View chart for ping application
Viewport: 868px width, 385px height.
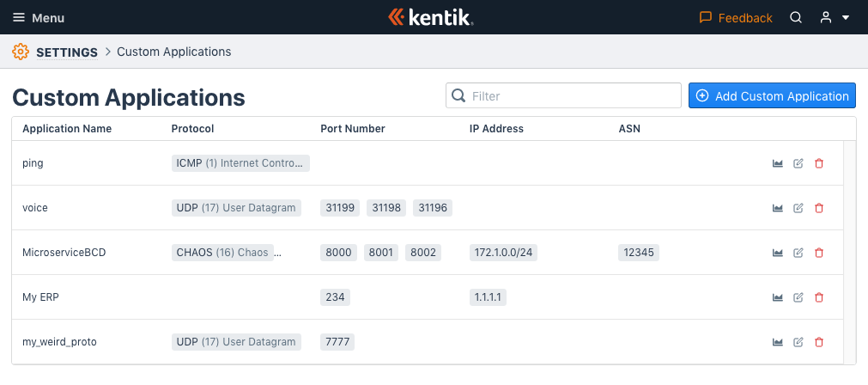click(x=778, y=163)
